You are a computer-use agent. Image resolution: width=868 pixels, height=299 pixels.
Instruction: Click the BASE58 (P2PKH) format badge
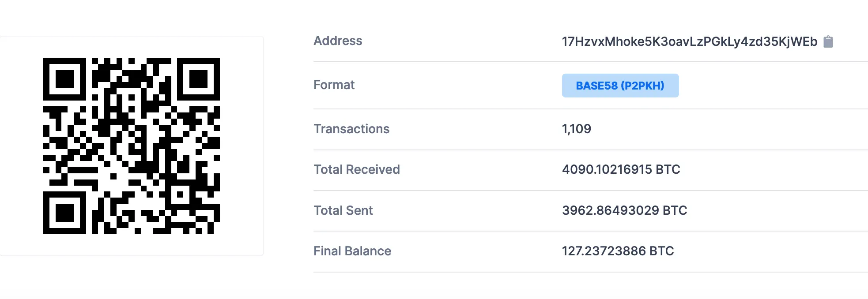click(620, 86)
